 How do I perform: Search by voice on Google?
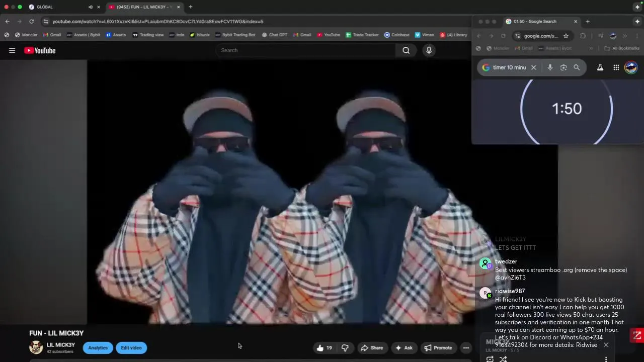coord(550,67)
